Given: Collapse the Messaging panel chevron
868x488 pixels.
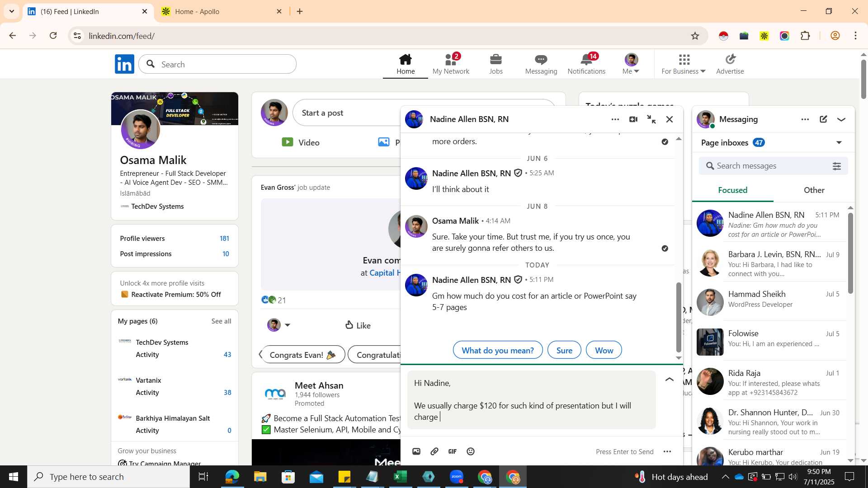Looking at the screenshot, I should (841, 119).
